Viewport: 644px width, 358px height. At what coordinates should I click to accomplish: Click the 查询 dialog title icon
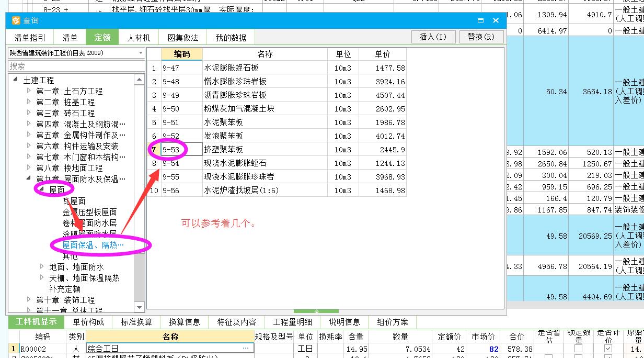click(16, 20)
